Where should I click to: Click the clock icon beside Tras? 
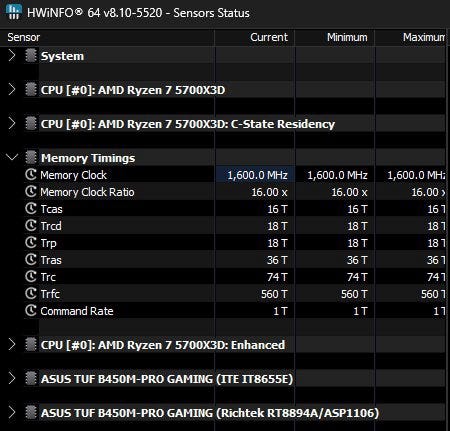(31, 259)
